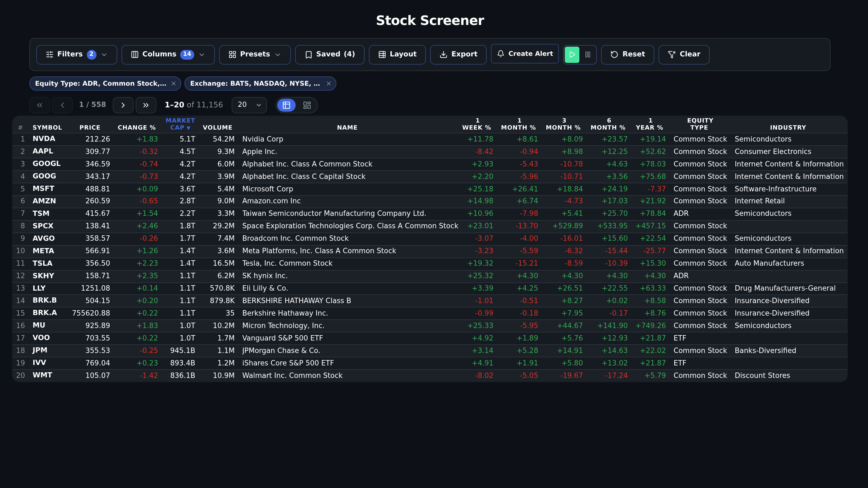The height and width of the screenshot is (488, 868).
Task: Create an alert with the bell button
Action: pos(525,54)
